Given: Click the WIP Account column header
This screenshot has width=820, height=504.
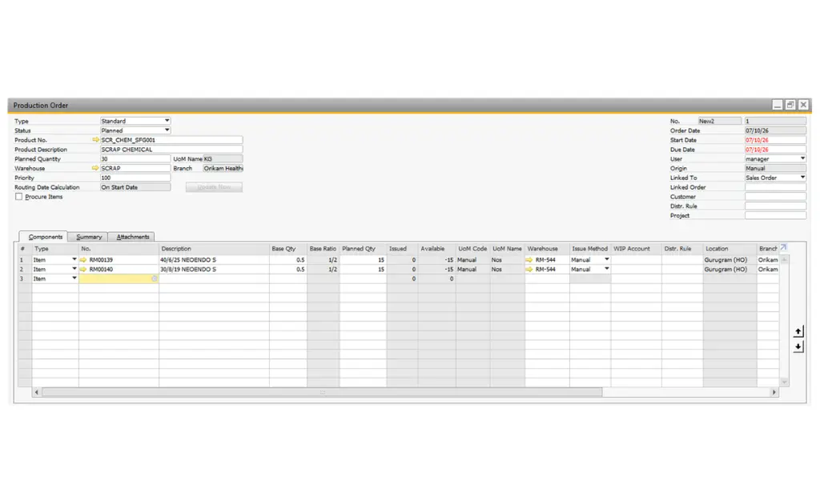Looking at the screenshot, I should click(636, 249).
